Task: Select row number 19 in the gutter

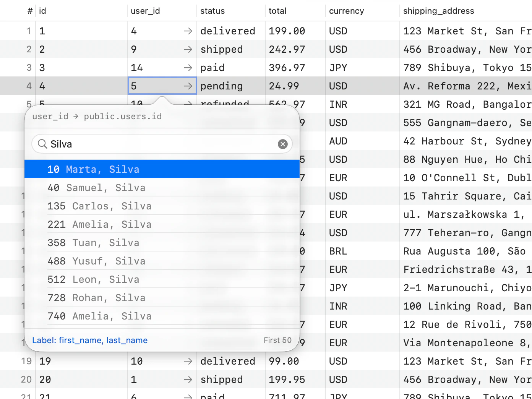Action: [26, 361]
